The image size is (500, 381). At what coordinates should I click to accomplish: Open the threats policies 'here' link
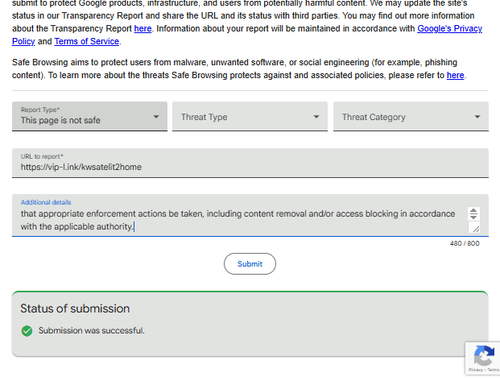click(455, 75)
